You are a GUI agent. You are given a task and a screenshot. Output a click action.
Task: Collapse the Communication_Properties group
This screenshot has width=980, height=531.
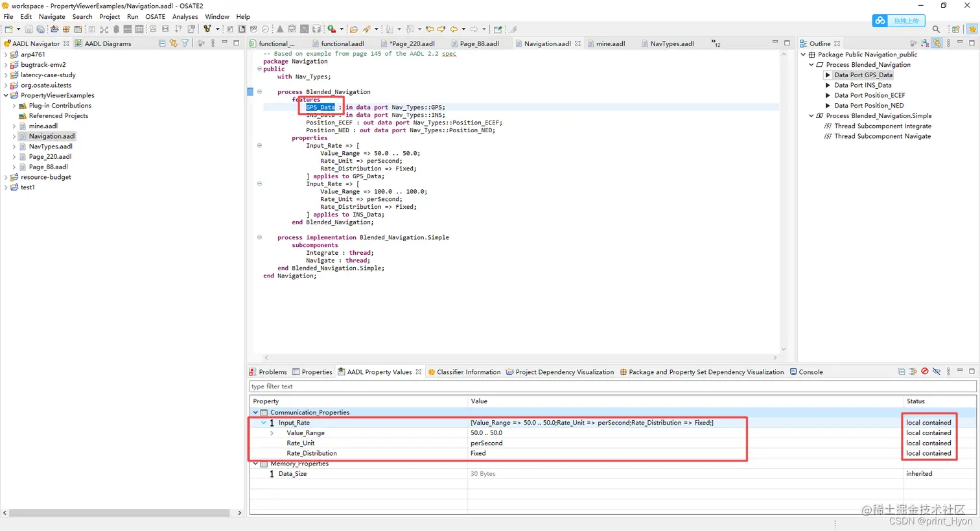tap(255, 412)
